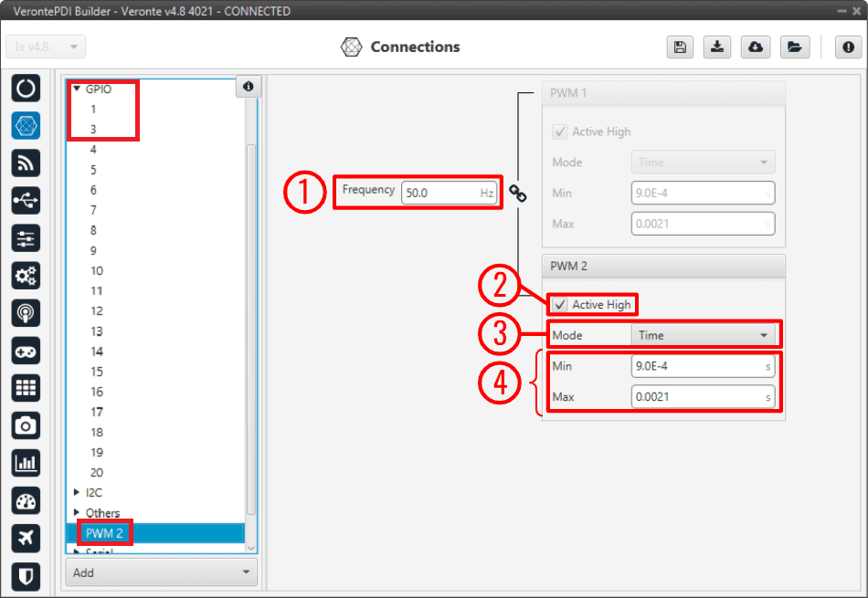Click the tree scrollbar down arrow
The width and height of the screenshot is (868, 598).
coord(250,548)
